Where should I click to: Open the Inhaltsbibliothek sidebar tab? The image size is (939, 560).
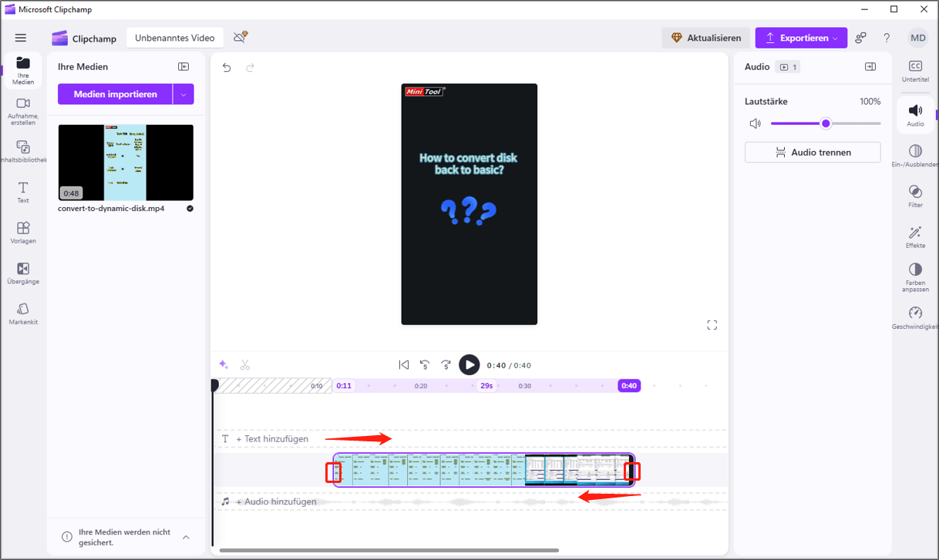click(23, 152)
